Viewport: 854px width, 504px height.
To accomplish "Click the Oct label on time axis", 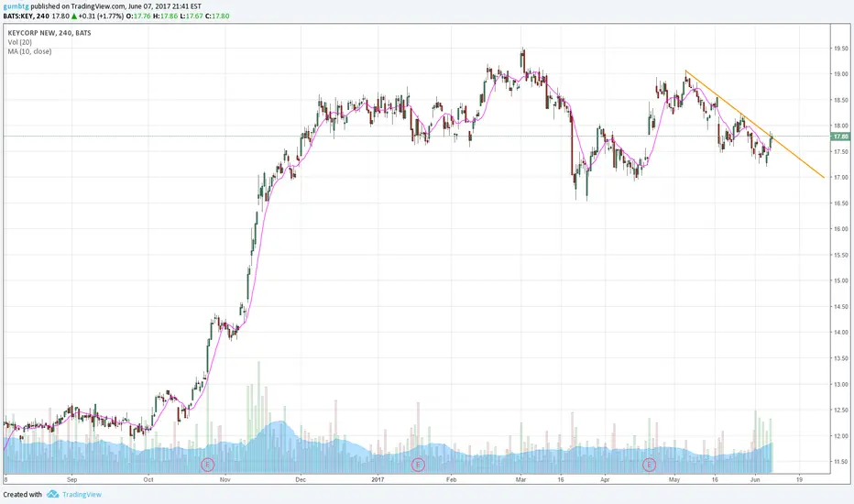I will coord(148,480).
